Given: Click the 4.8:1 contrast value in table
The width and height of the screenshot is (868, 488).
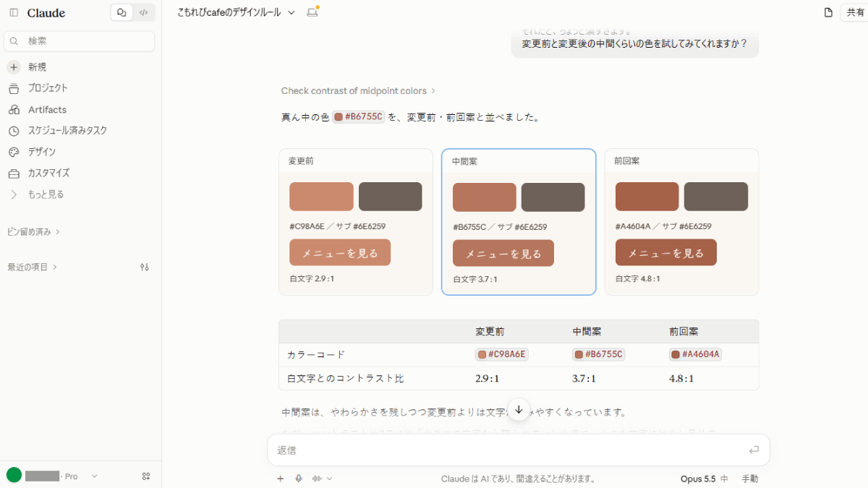Looking at the screenshot, I should tap(681, 378).
